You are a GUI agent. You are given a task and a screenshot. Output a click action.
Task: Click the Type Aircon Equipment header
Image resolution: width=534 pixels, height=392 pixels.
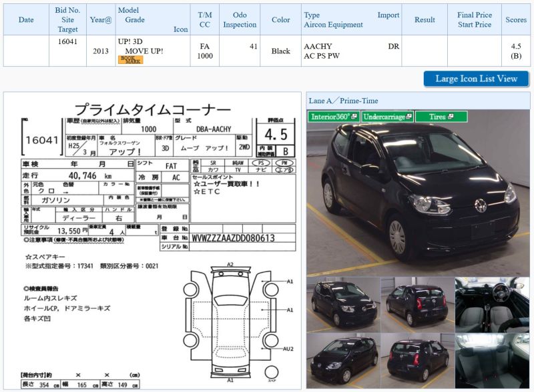coord(352,20)
